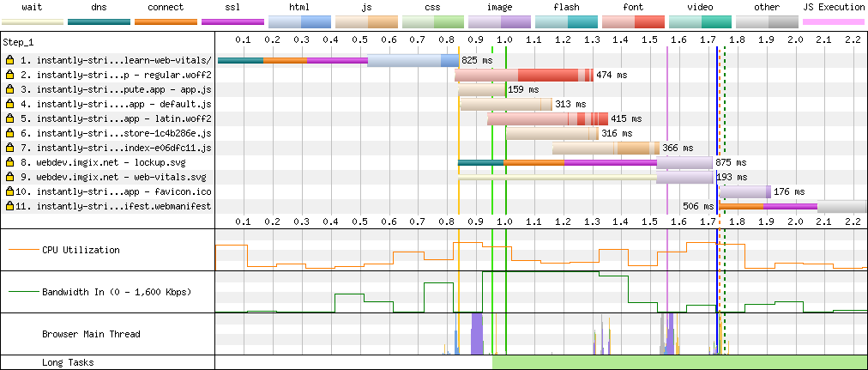Click the flash legend swatch

tap(567, 22)
